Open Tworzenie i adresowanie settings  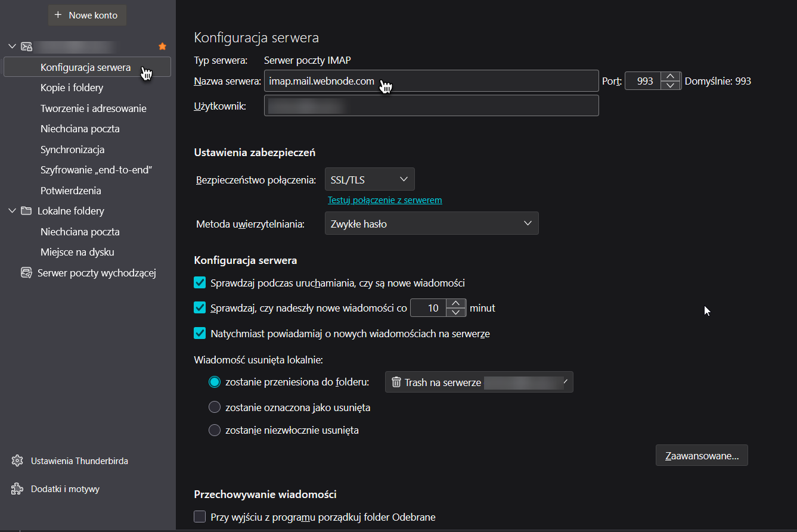(x=94, y=108)
